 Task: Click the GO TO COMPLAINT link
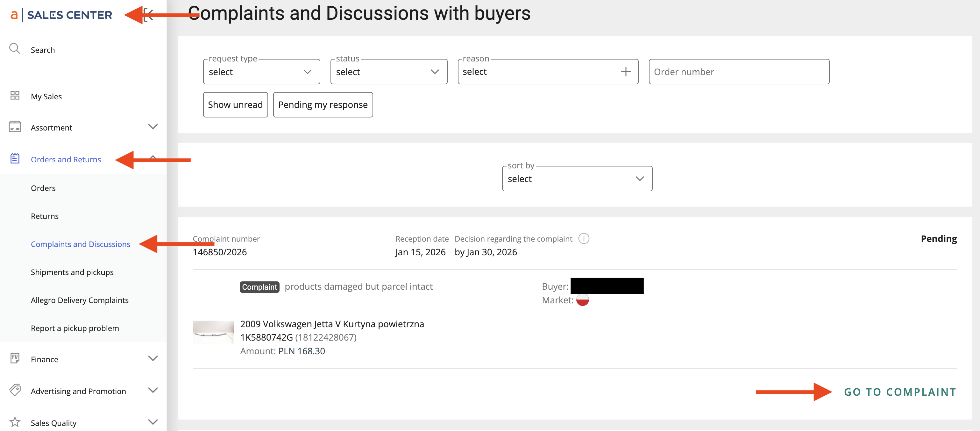[900, 392]
